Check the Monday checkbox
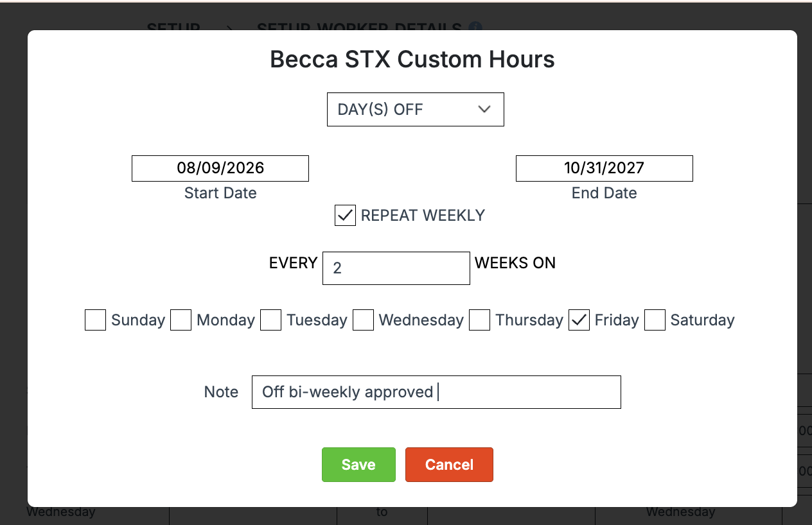The image size is (812, 525). [x=181, y=320]
